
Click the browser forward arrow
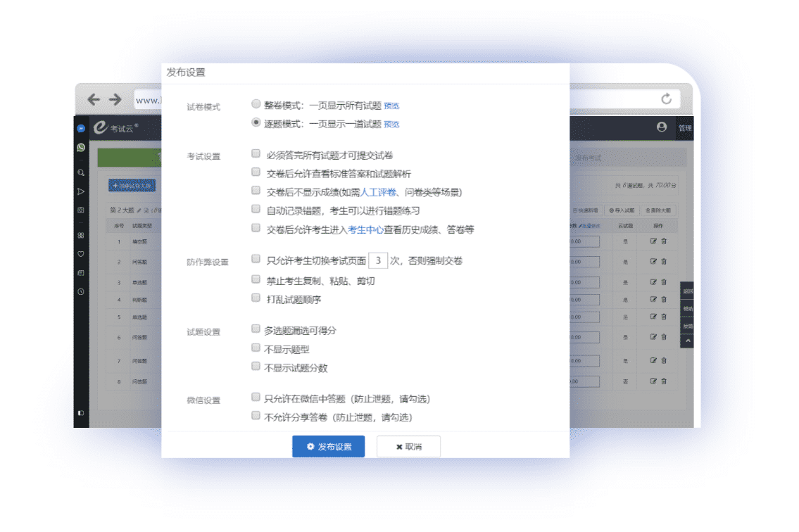click(x=115, y=100)
